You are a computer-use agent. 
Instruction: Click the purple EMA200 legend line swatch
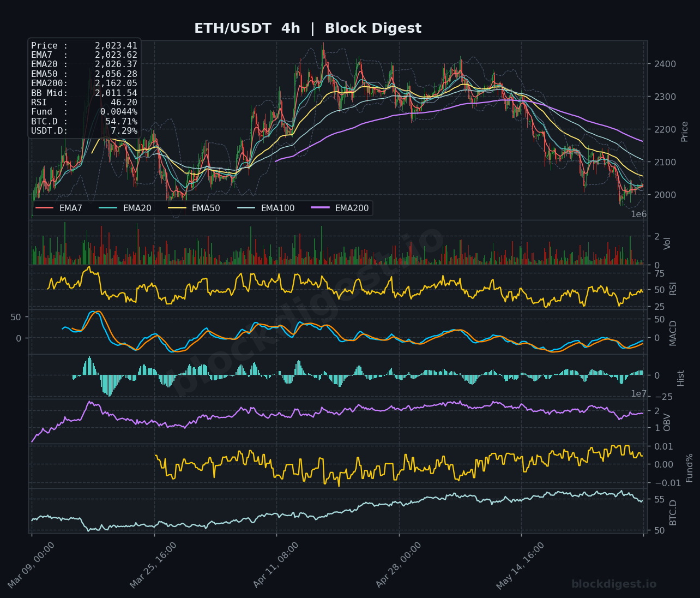tap(320, 208)
